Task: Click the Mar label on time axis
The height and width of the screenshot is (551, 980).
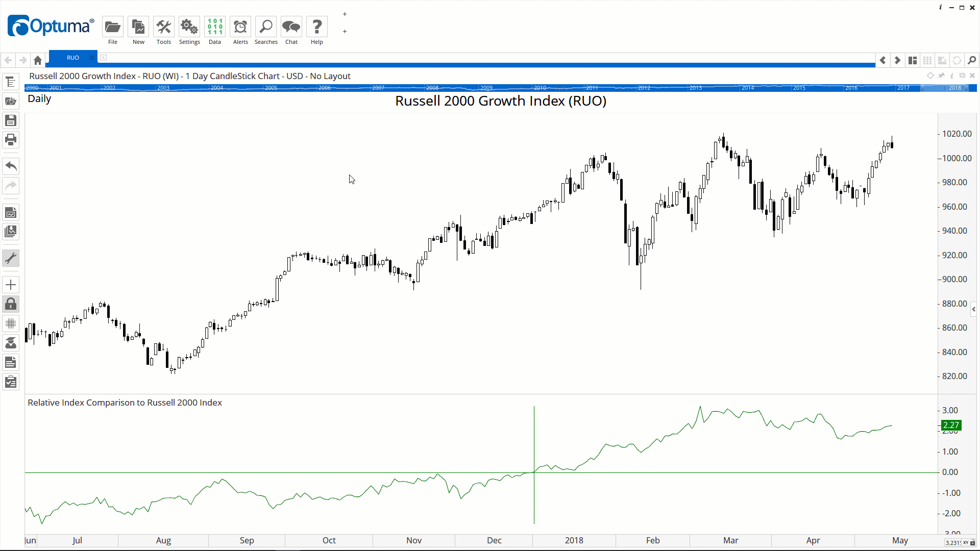Action: click(730, 540)
